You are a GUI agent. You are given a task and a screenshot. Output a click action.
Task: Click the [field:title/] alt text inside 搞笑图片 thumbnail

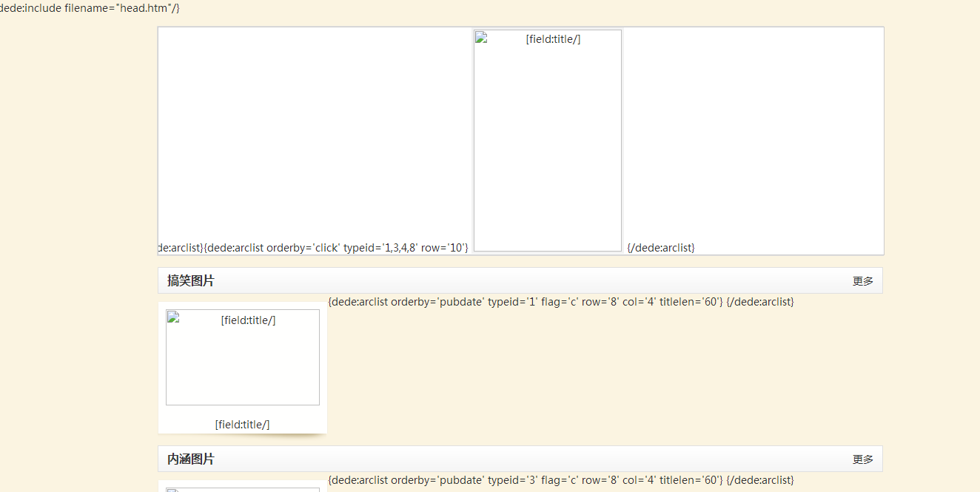[248, 320]
